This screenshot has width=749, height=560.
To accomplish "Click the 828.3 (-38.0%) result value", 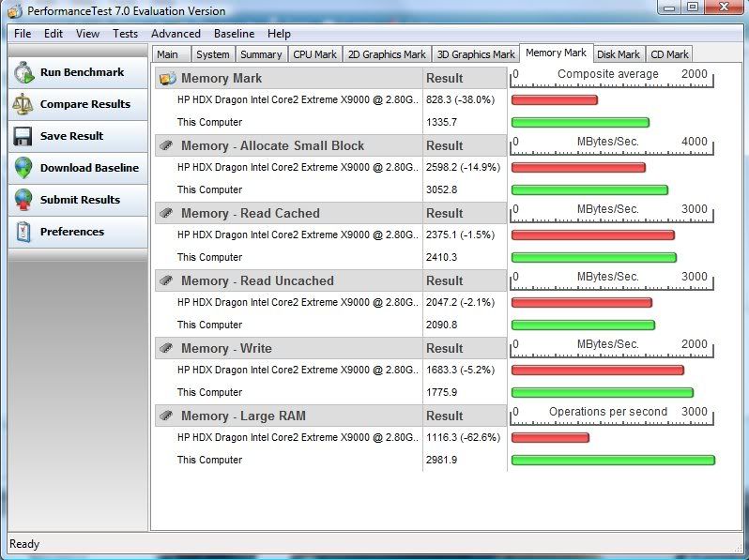I will pos(461,99).
